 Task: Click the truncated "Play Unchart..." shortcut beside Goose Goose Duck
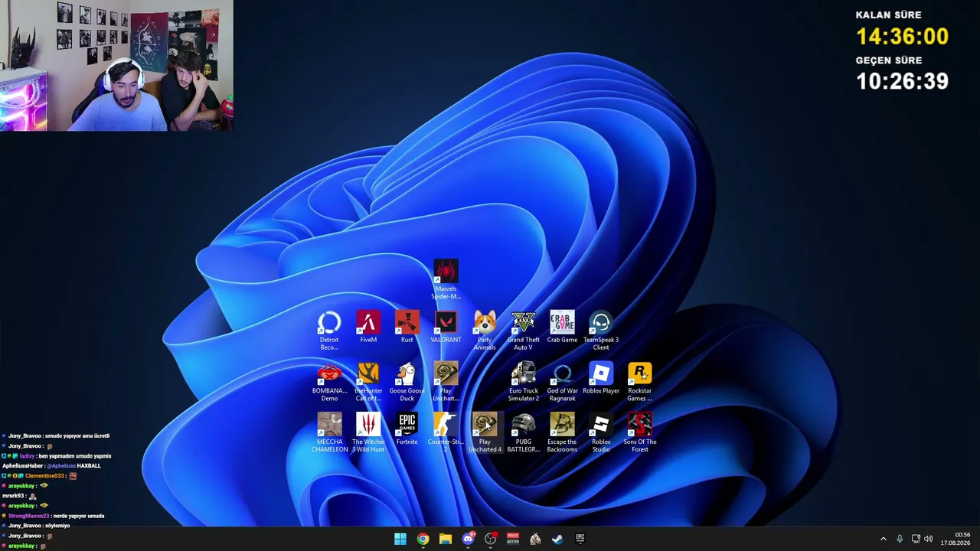446,382
